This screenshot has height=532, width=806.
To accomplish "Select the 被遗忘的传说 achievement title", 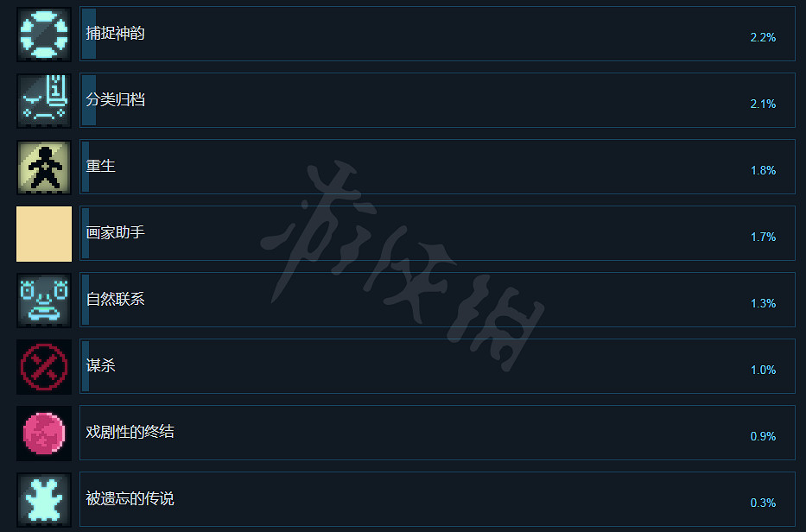I will tap(130, 498).
